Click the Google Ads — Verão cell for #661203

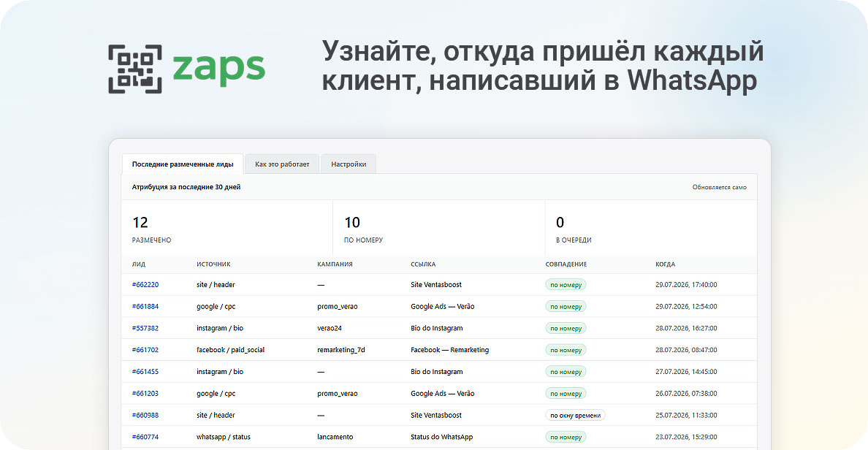(442, 394)
